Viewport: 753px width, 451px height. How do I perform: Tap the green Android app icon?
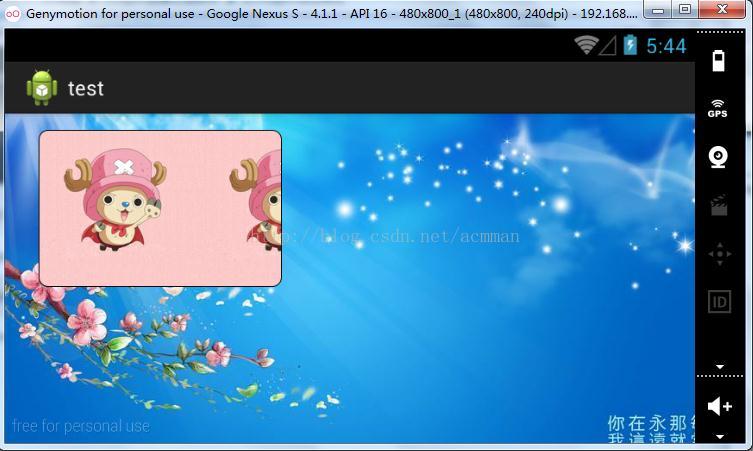click(x=42, y=87)
